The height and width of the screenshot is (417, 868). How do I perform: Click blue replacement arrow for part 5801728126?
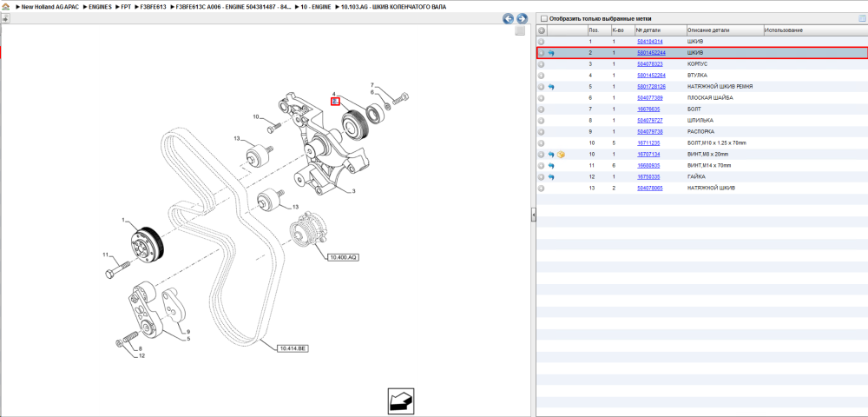[551, 87]
